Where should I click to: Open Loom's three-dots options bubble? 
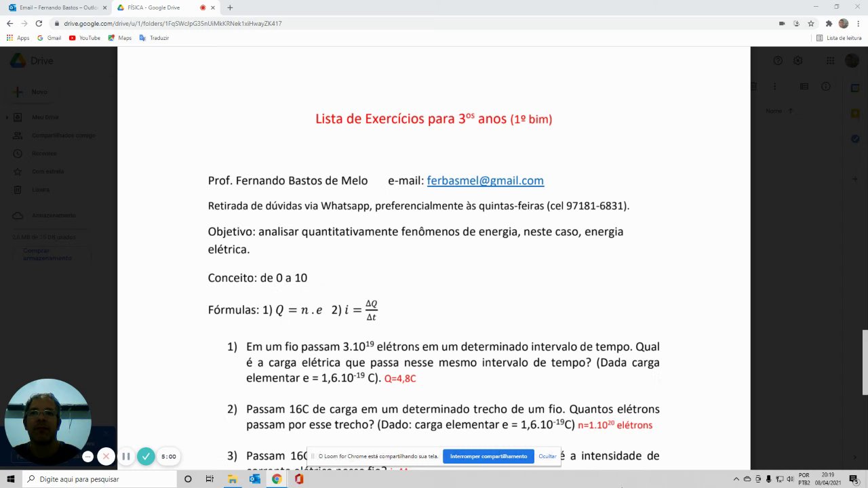point(87,457)
